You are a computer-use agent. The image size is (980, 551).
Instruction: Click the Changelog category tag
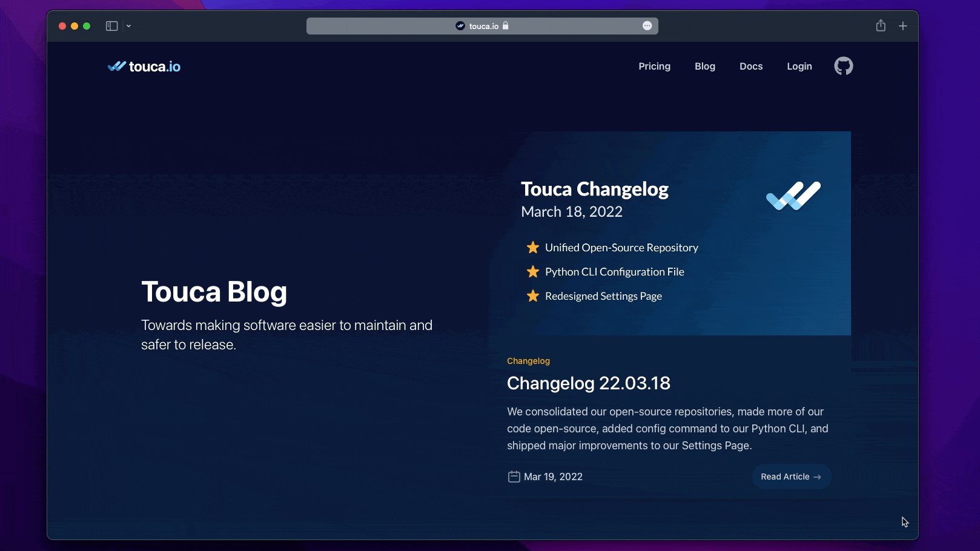click(528, 361)
